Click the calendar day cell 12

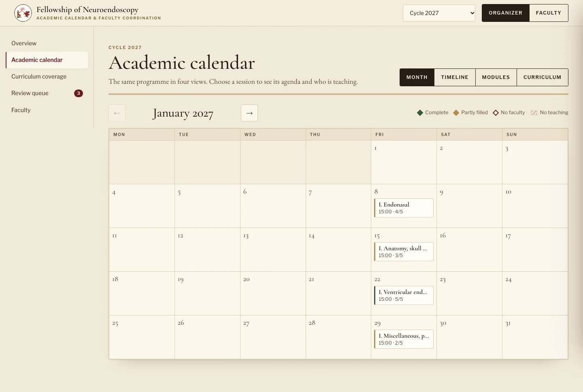[207, 249]
